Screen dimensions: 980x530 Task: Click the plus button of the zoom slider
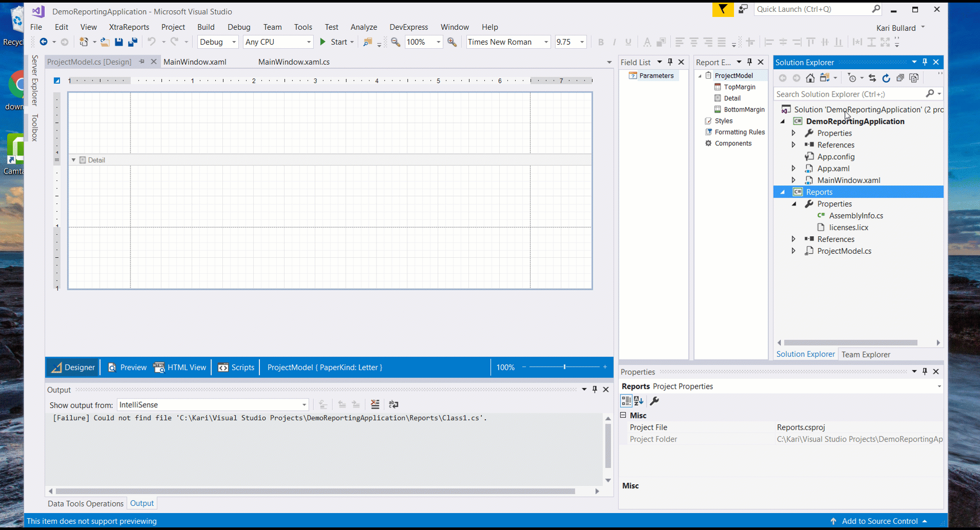point(605,367)
